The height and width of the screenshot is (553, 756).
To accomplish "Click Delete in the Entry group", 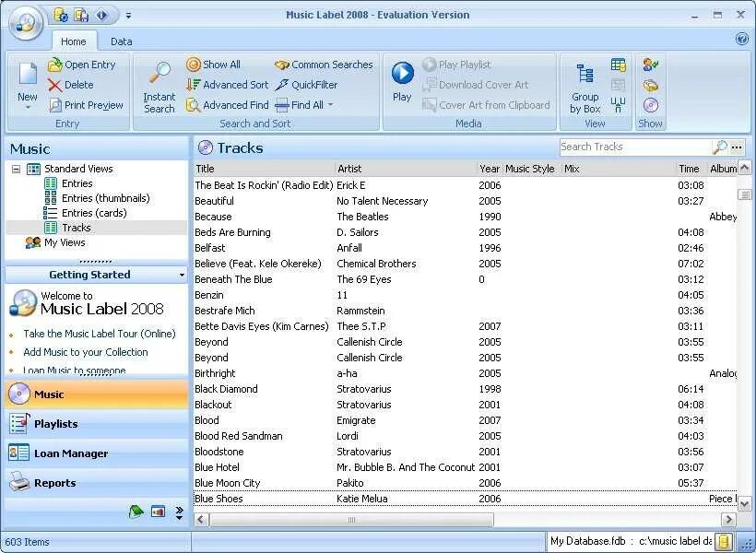I will tap(71, 85).
